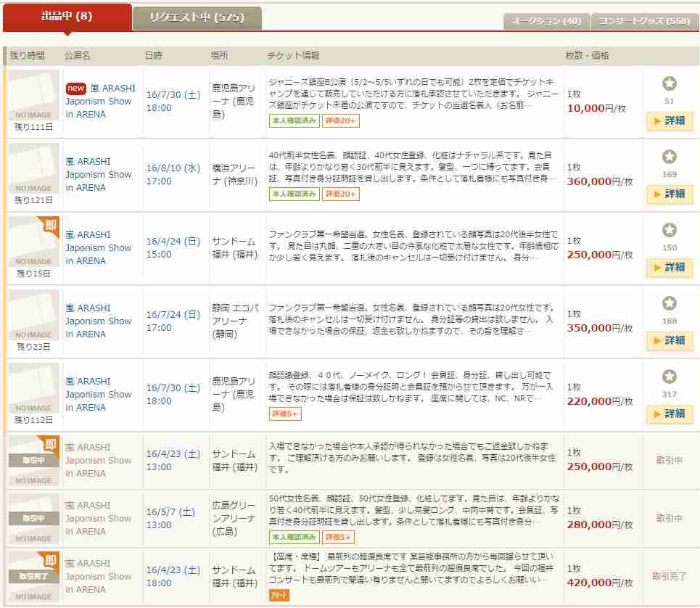Click the 420,000円/枚 price
The width and height of the screenshot is (700, 608).
[600, 583]
